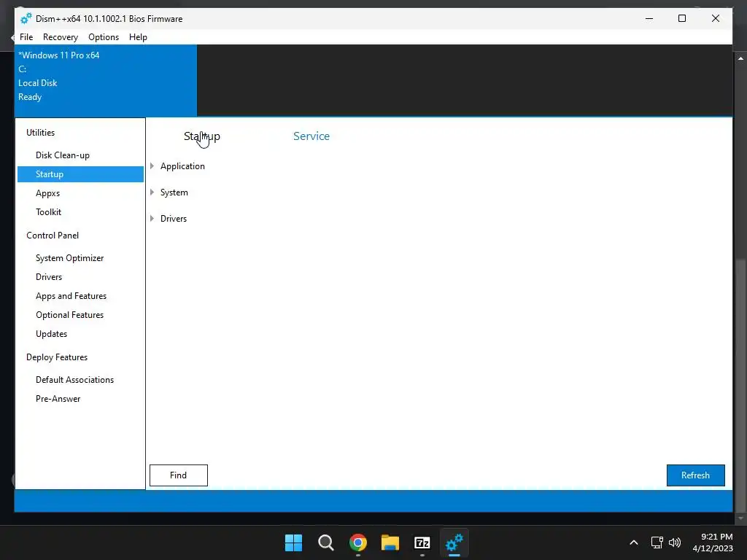The width and height of the screenshot is (747, 560).
Task: Open the Options menu
Action: 104,37
